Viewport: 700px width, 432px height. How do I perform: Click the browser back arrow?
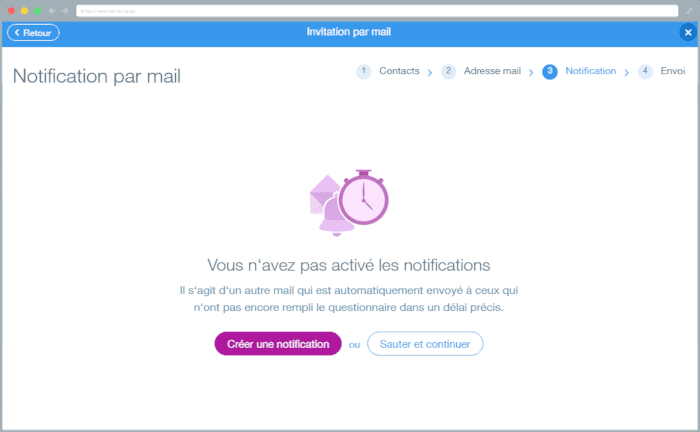[x=52, y=11]
